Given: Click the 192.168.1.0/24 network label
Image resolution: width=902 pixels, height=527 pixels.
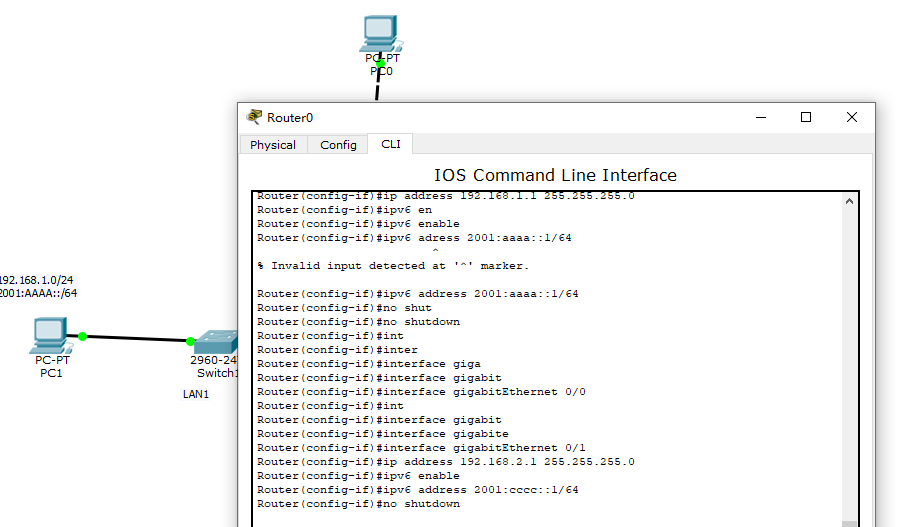Looking at the screenshot, I should tap(36, 280).
